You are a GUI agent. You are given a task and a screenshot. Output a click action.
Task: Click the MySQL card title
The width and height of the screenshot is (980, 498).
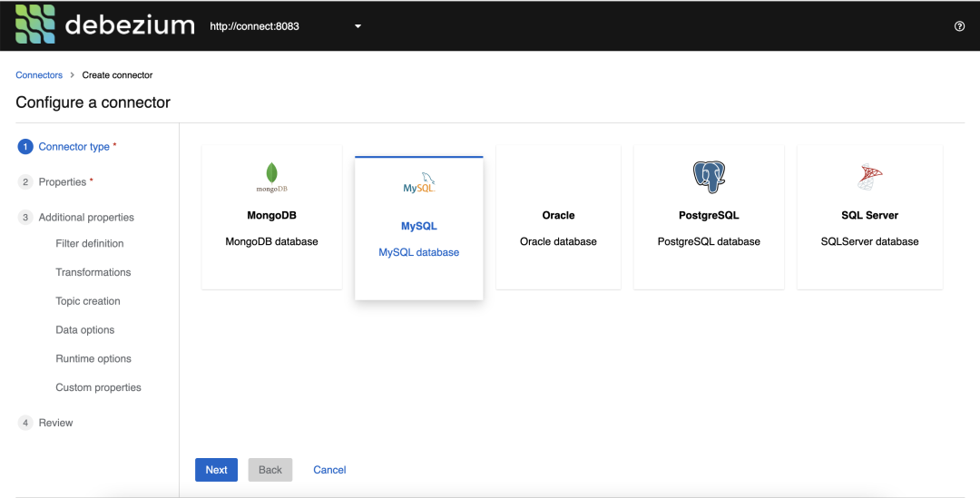tap(418, 226)
